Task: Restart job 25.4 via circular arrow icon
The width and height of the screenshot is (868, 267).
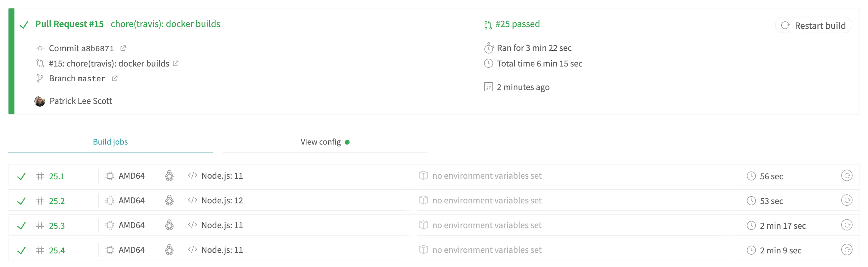Action: click(x=847, y=250)
